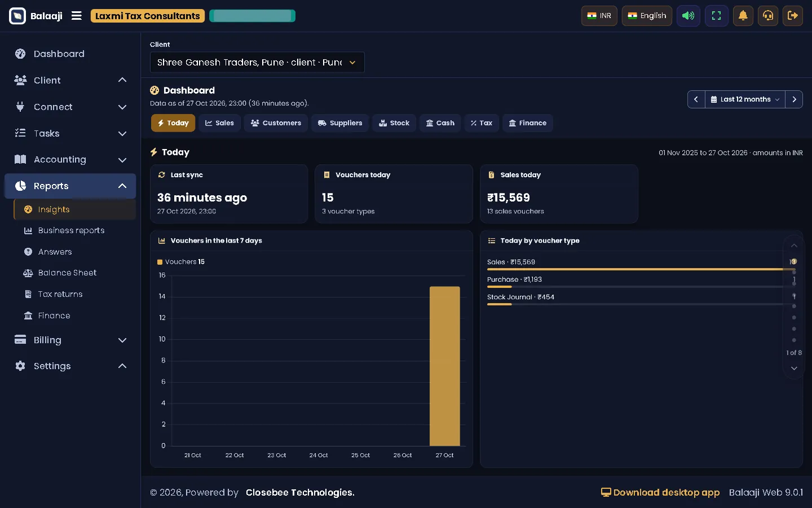Open the INR currency selector

pos(599,16)
